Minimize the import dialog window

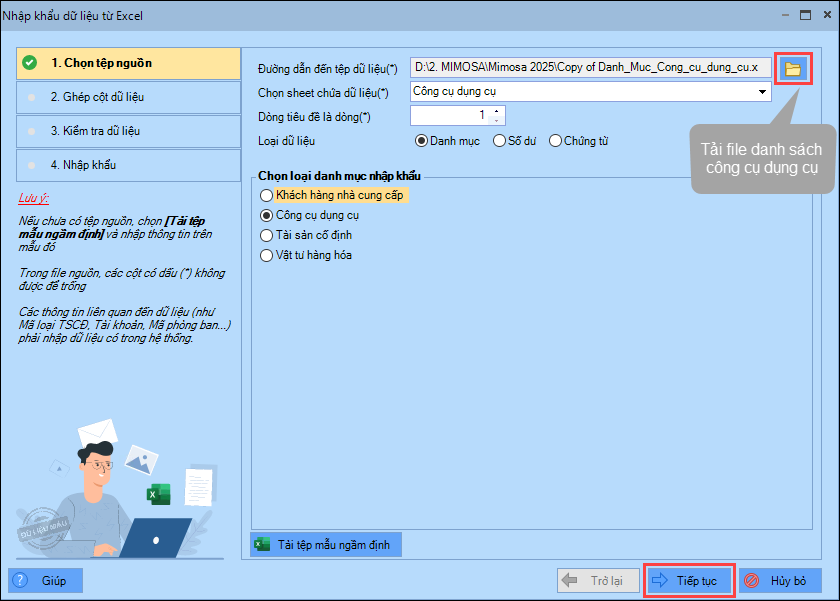coord(785,15)
